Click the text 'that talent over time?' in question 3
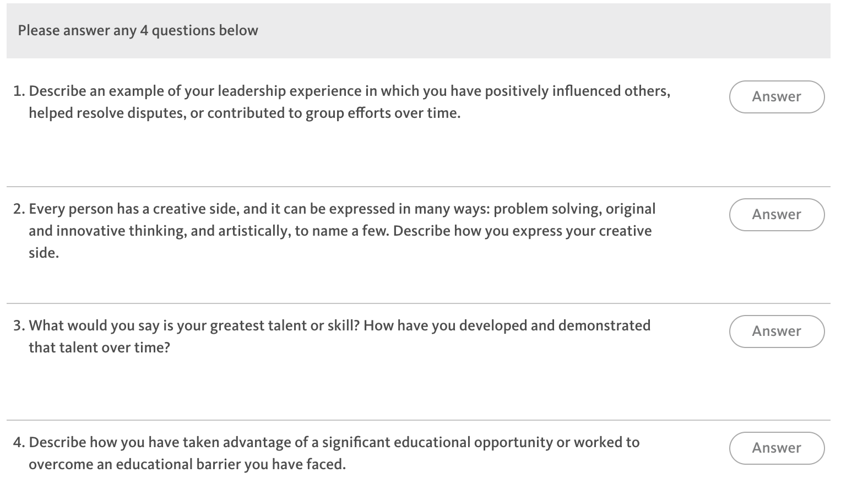This screenshot has height=500, width=868. coord(100,347)
